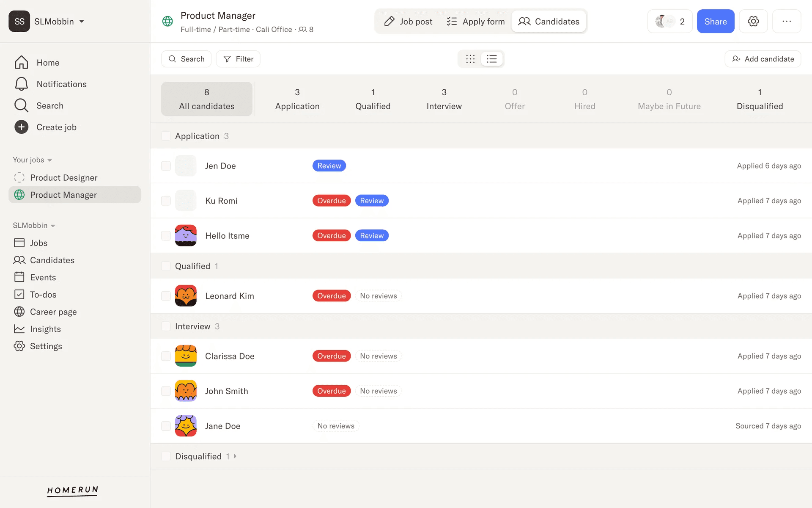Viewport: 812px width, 508px height.
Task: Click the Search field in toolbar
Action: [187, 59]
